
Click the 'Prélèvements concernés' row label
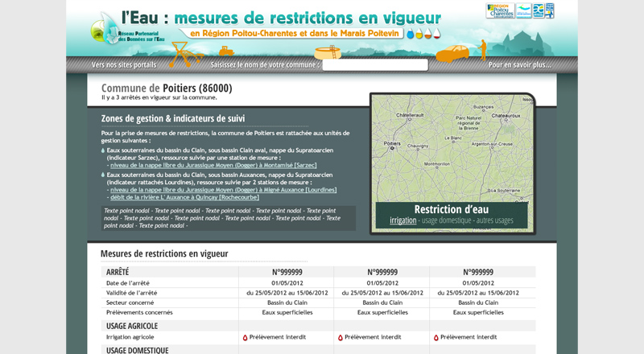[x=139, y=312]
